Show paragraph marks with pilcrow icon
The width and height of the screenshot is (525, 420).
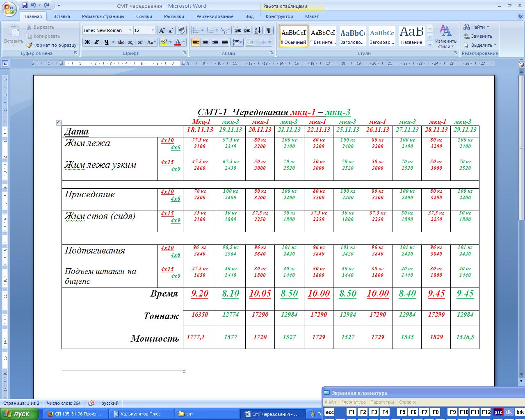click(x=269, y=30)
